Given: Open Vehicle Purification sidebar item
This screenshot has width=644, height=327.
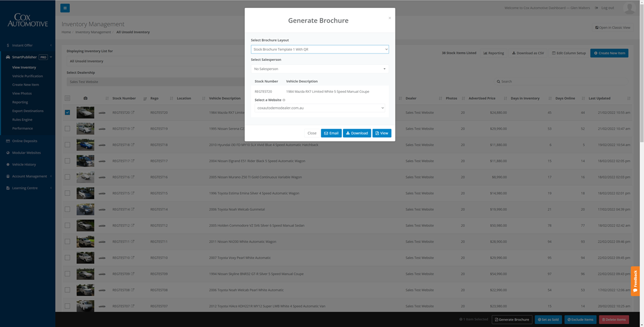Looking at the screenshot, I should pos(27,76).
